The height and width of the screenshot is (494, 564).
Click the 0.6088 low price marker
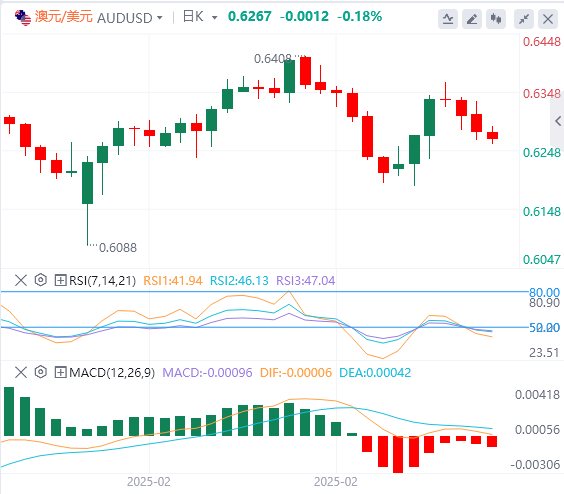coord(118,248)
